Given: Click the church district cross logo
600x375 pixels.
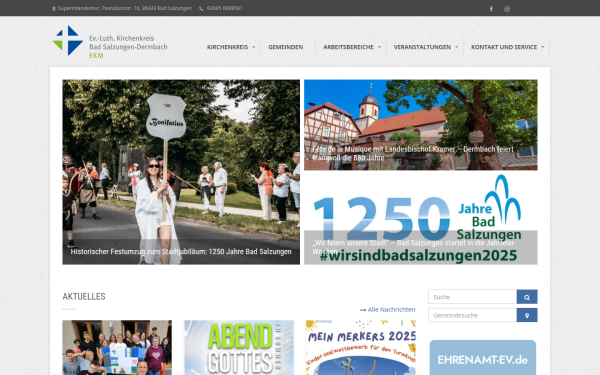Looking at the screenshot, I should 68,41.
